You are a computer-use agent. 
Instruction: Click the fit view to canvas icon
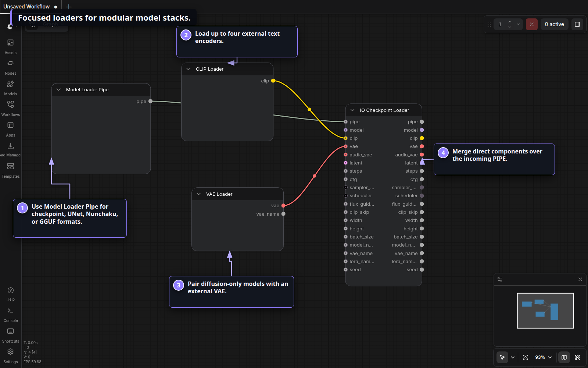pos(526,357)
